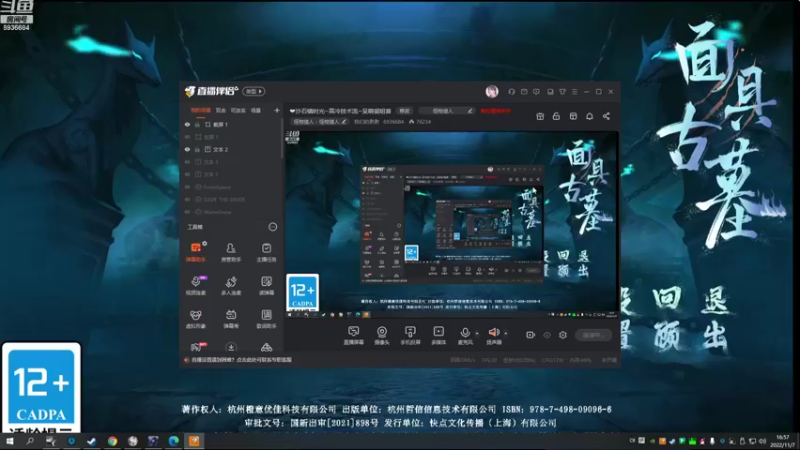Open Google Chrome from the taskbar

coord(112,441)
